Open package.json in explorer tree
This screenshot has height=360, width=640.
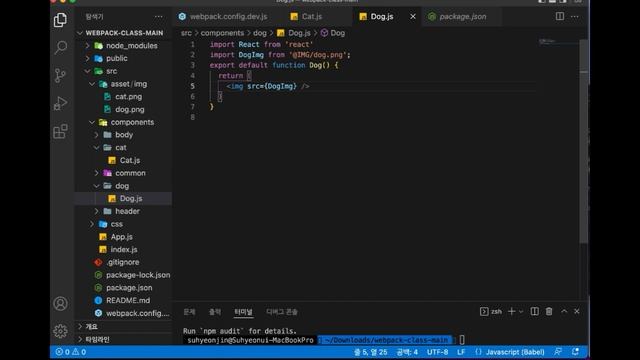click(x=123, y=288)
